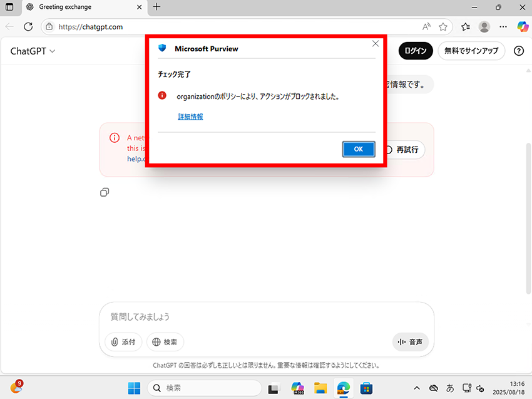Click 無料でサインアップ button

click(x=471, y=51)
